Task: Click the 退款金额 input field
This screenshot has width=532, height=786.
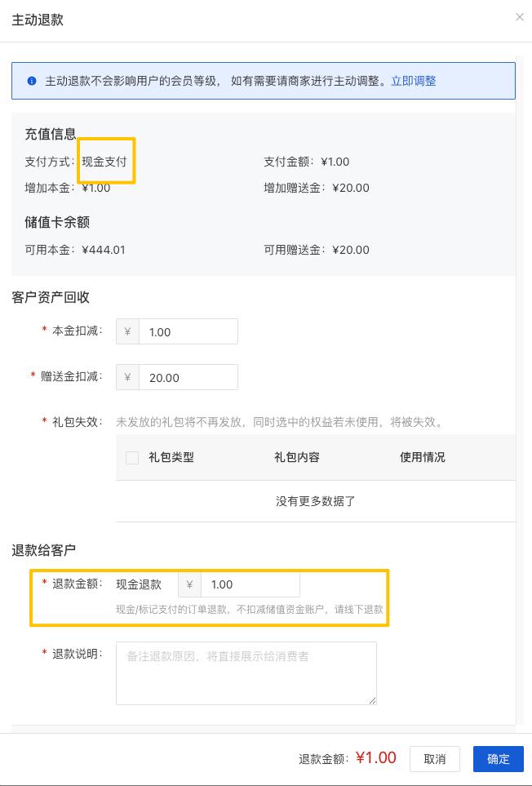Action: click(x=250, y=584)
